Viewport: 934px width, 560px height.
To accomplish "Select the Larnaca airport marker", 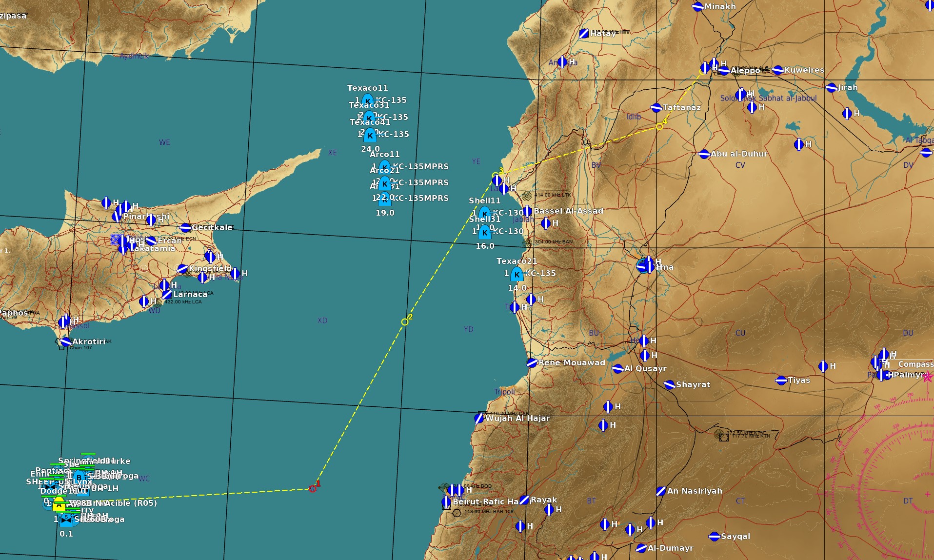I will (x=167, y=294).
